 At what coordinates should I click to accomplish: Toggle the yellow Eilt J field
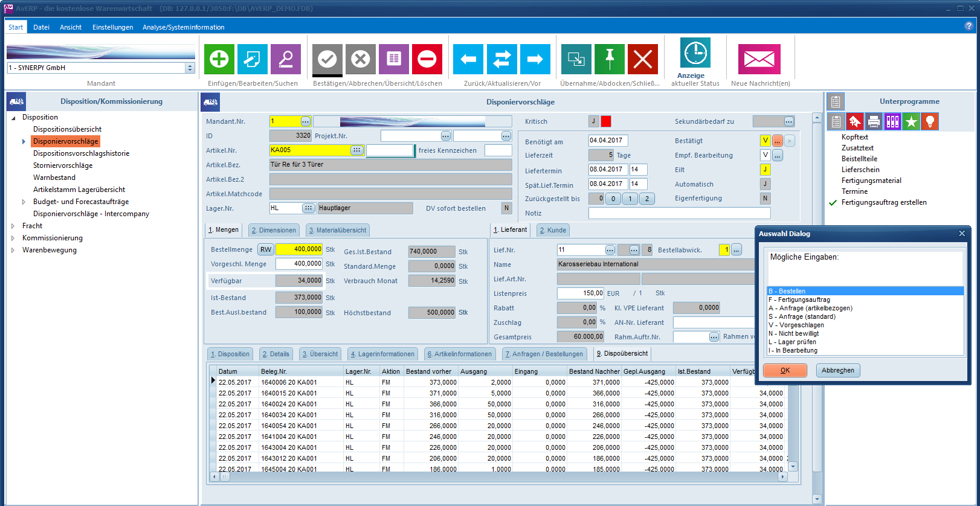[765, 170]
